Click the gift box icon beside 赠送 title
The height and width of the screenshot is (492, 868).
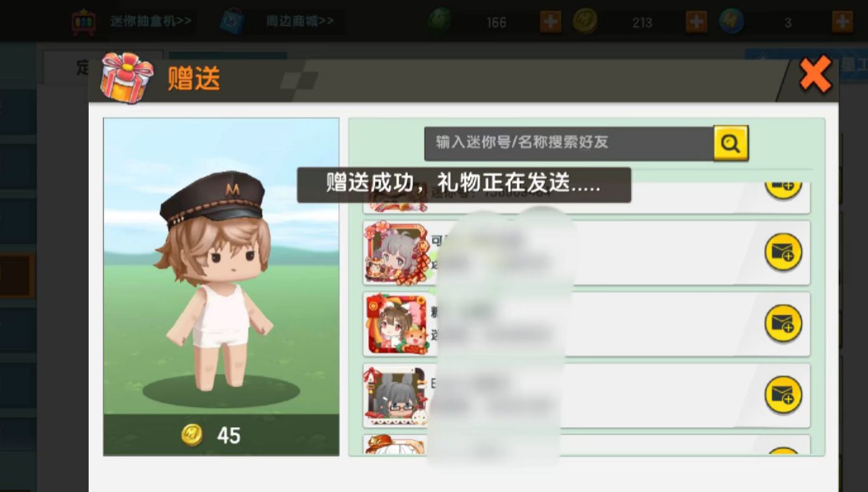point(127,77)
